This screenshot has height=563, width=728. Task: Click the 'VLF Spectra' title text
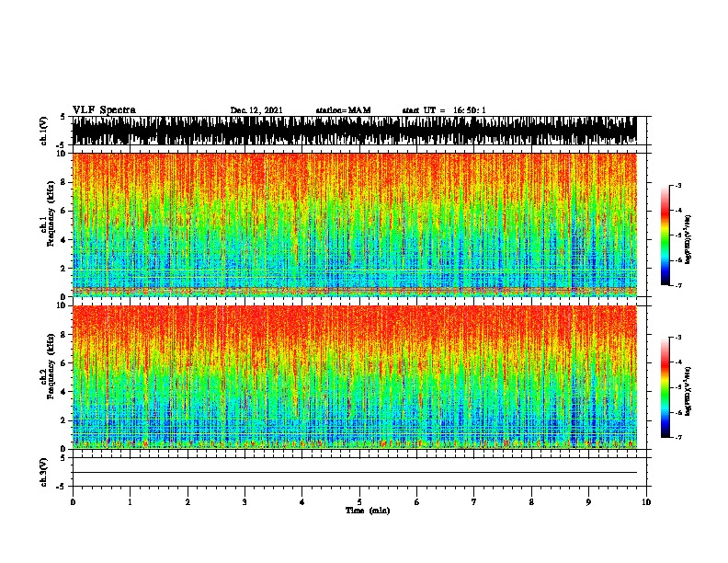[x=104, y=110]
